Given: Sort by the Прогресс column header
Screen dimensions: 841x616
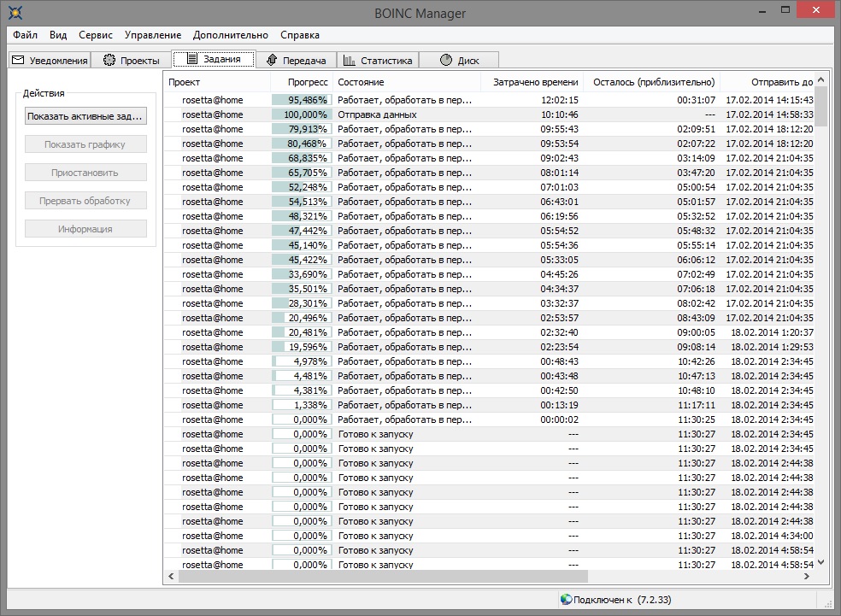Looking at the screenshot, I should tap(302, 82).
